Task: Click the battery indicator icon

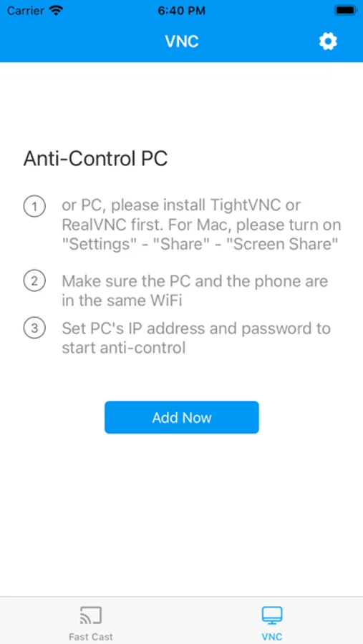Action: [x=345, y=11]
